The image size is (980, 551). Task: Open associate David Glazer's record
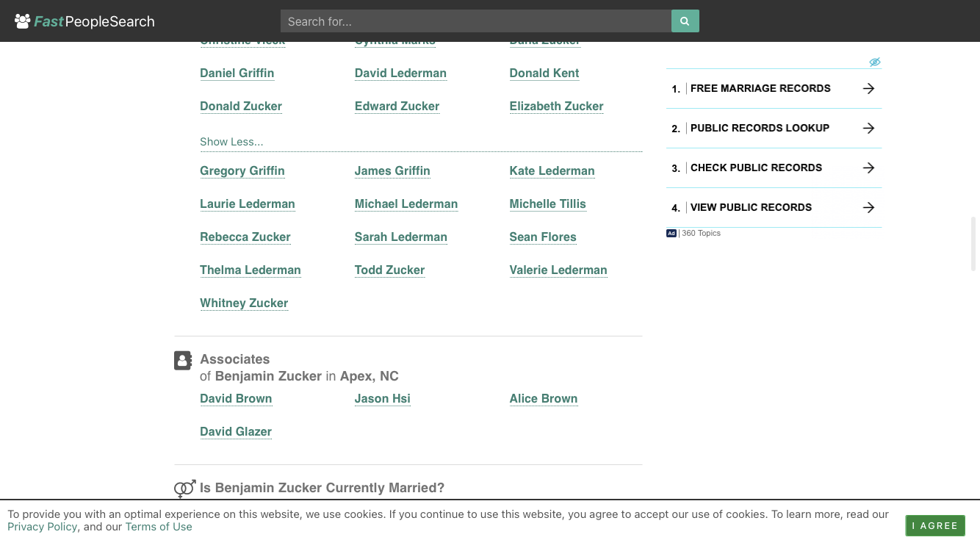pyautogui.click(x=236, y=431)
